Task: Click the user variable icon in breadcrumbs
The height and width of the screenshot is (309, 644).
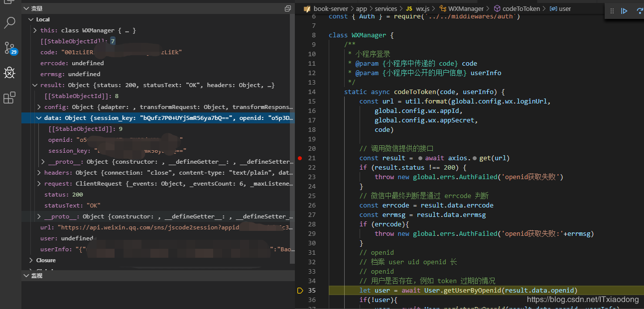Action: point(553,8)
